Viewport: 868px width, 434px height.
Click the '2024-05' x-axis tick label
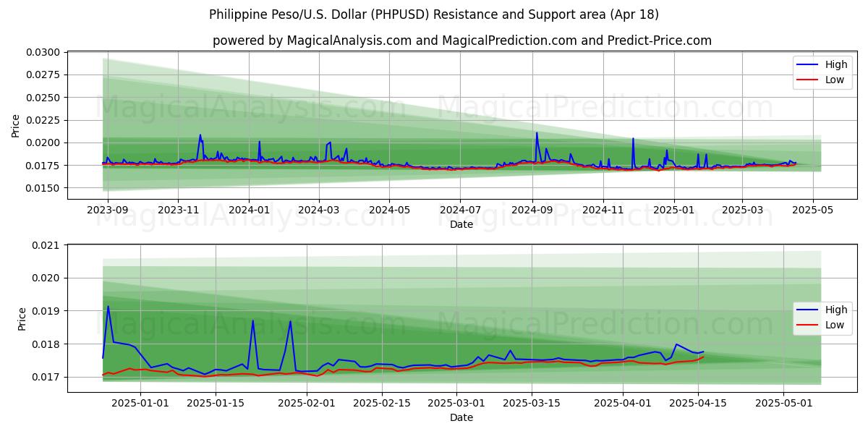tap(389, 210)
